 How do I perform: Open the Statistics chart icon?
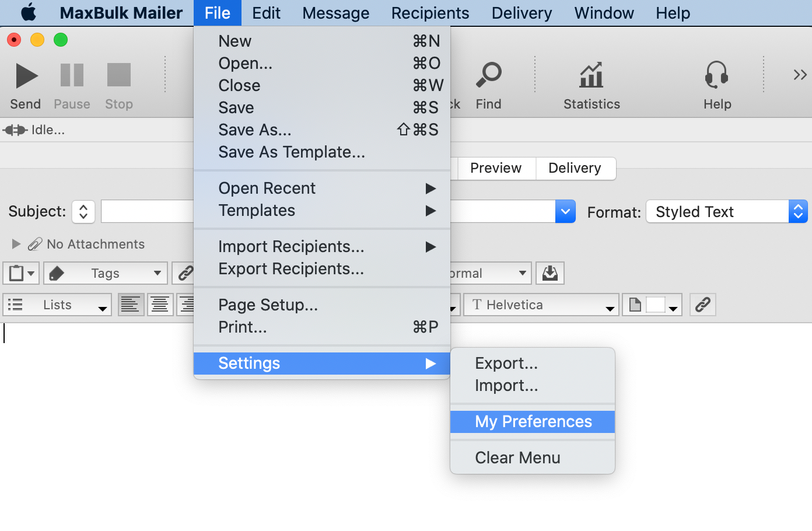pos(591,75)
